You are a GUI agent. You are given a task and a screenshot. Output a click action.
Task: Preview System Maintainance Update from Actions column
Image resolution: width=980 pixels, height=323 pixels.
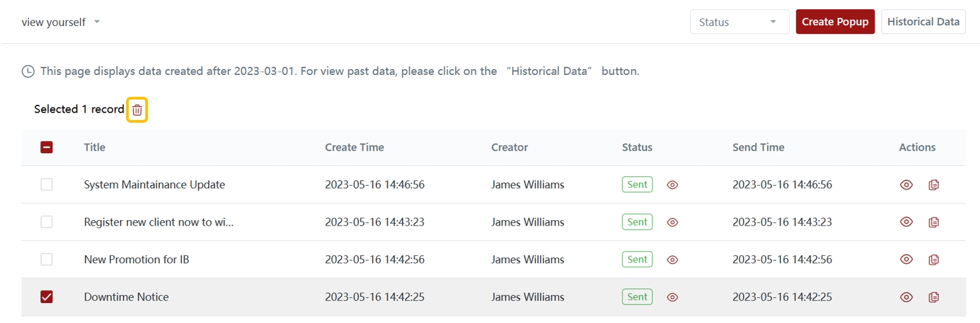click(906, 185)
